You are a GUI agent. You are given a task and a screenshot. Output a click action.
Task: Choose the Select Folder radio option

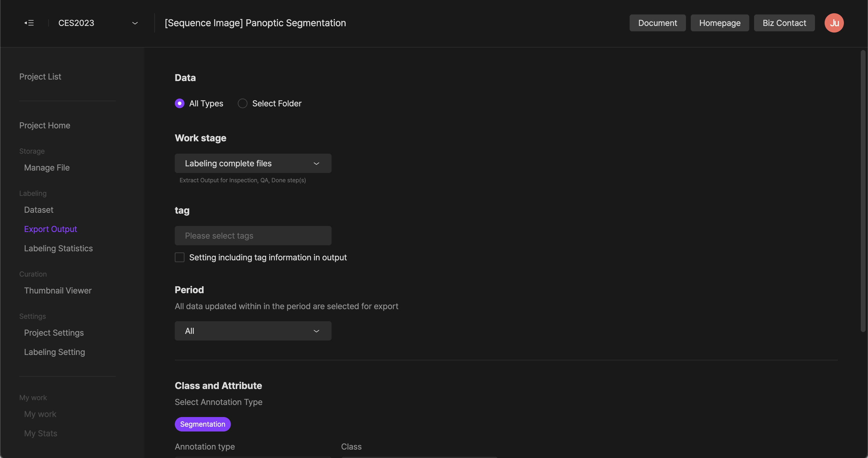tap(243, 103)
